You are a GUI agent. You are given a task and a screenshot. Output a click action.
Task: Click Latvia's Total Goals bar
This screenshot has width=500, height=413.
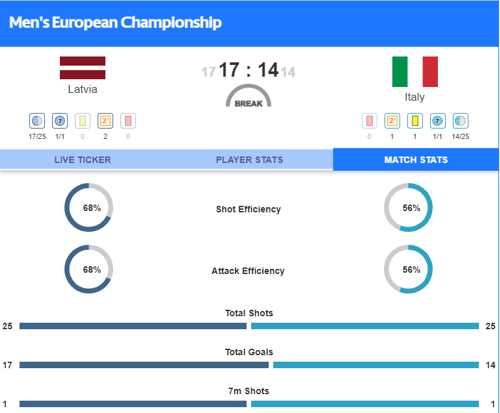(x=144, y=365)
